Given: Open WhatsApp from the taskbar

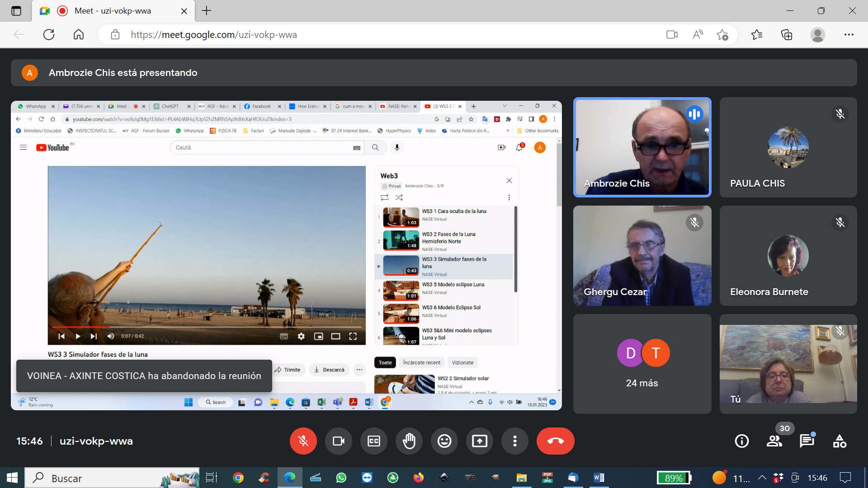Looking at the screenshot, I should pos(341,478).
